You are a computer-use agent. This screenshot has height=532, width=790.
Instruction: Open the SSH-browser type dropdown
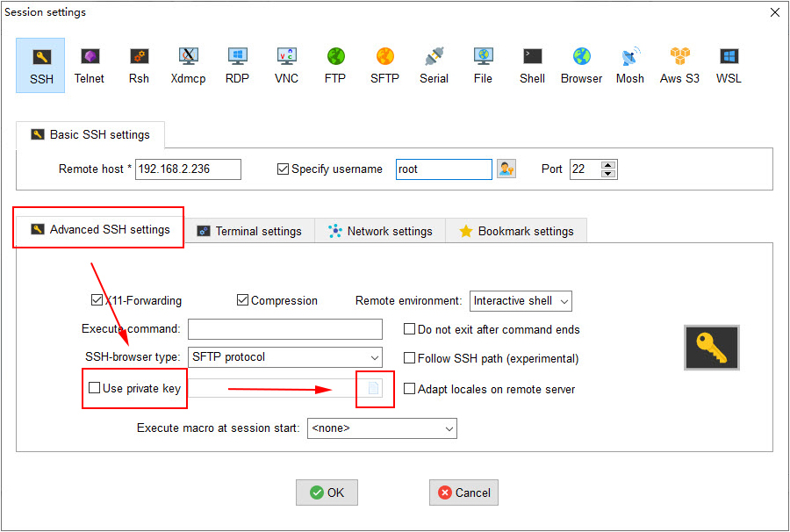click(x=285, y=357)
